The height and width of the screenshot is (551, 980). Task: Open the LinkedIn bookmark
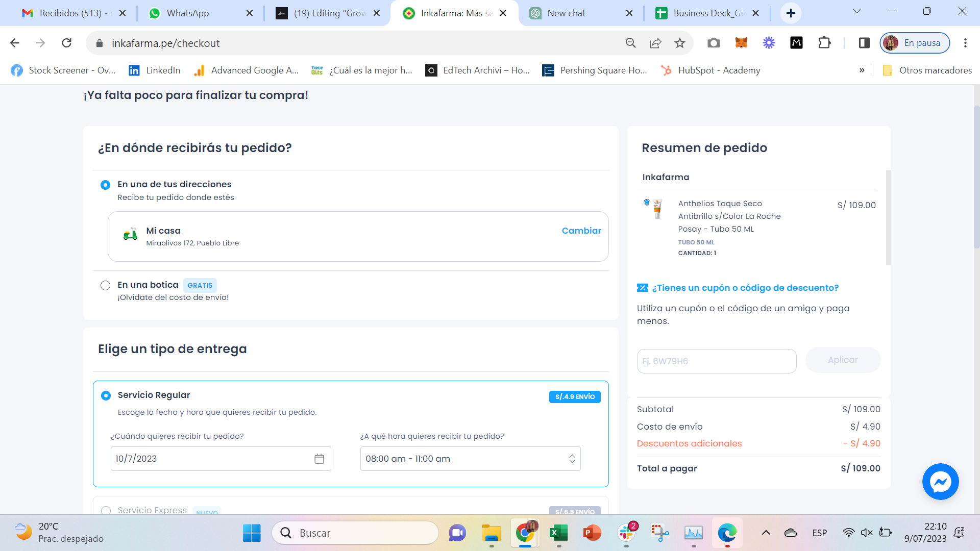point(155,70)
